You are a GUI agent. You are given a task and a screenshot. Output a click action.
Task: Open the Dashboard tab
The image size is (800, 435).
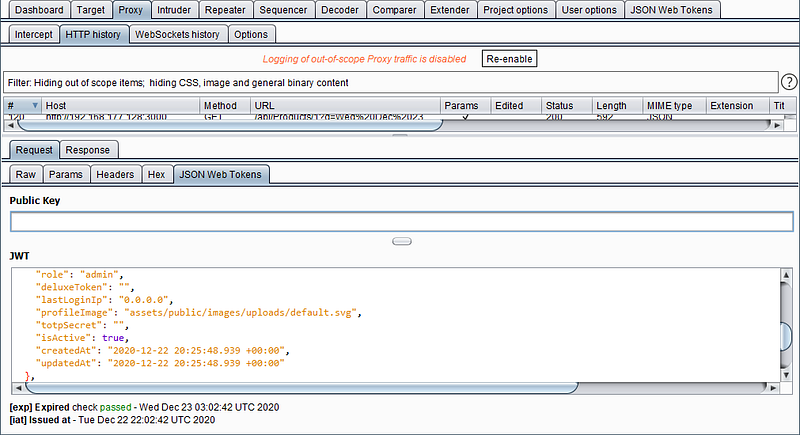(39, 10)
